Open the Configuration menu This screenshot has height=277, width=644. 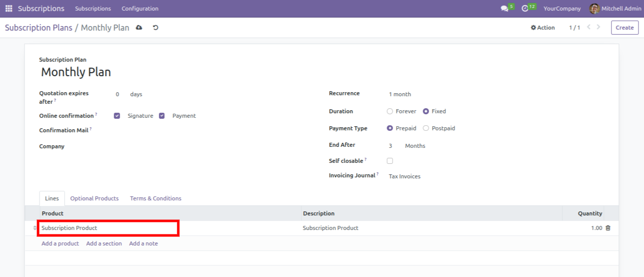tap(140, 9)
